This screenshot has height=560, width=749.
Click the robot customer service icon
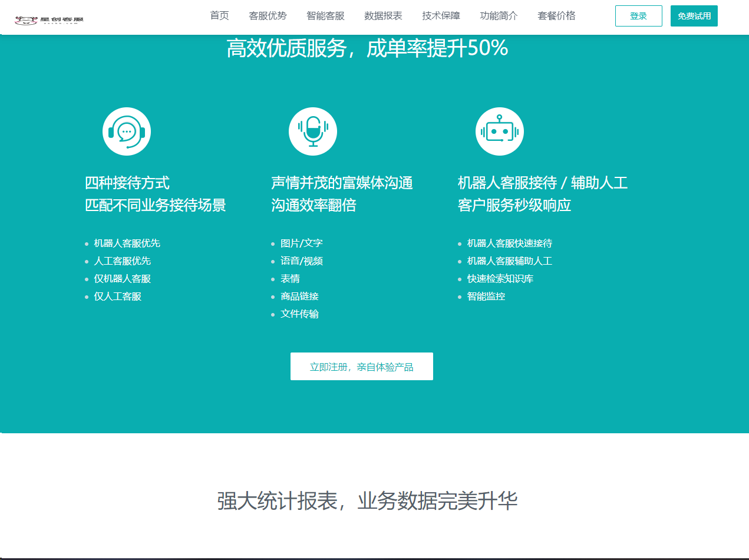coord(499,131)
